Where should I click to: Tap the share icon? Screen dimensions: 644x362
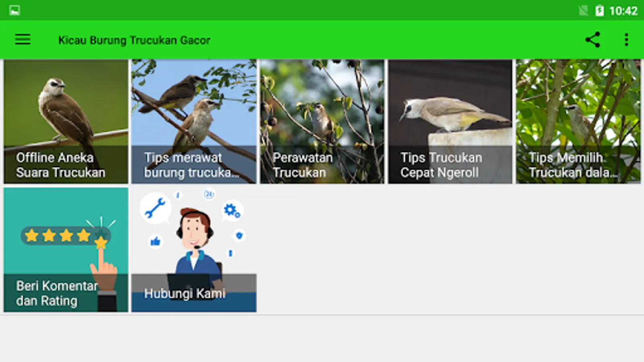(x=592, y=39)
